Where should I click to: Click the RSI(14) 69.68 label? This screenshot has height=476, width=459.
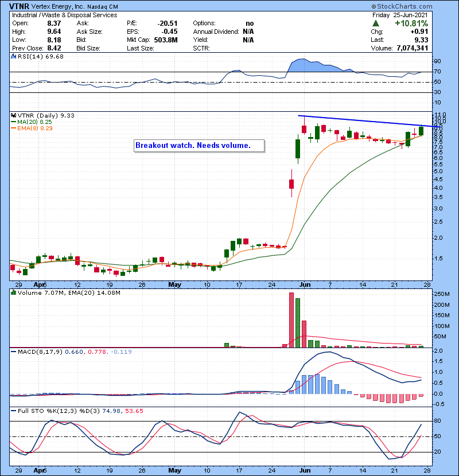click(40, 56)
